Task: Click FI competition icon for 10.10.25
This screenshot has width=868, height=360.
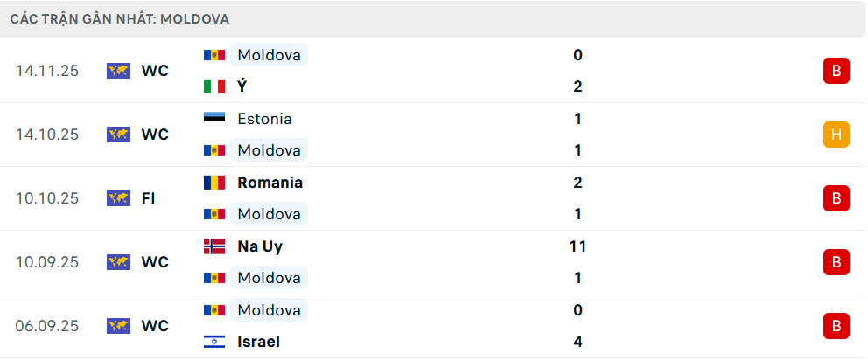Action: 118,198
